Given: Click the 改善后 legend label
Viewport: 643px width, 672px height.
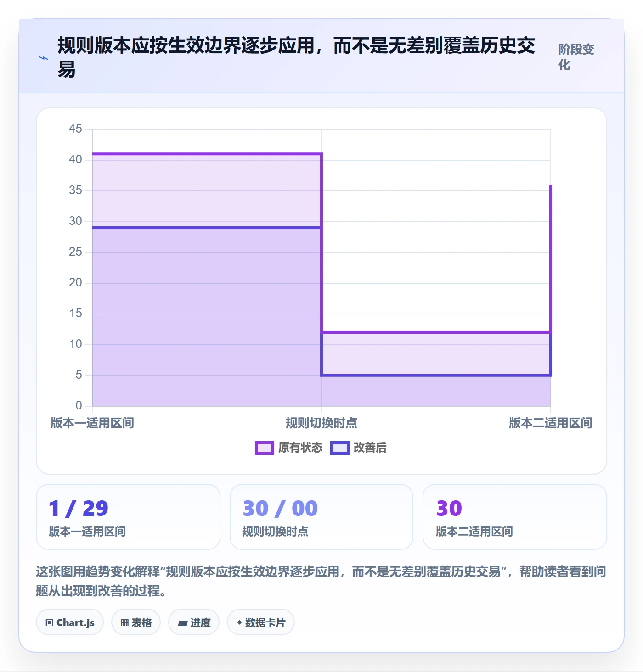Looking at the screenshot, I should pyautogui.click(x=370, y=448).
